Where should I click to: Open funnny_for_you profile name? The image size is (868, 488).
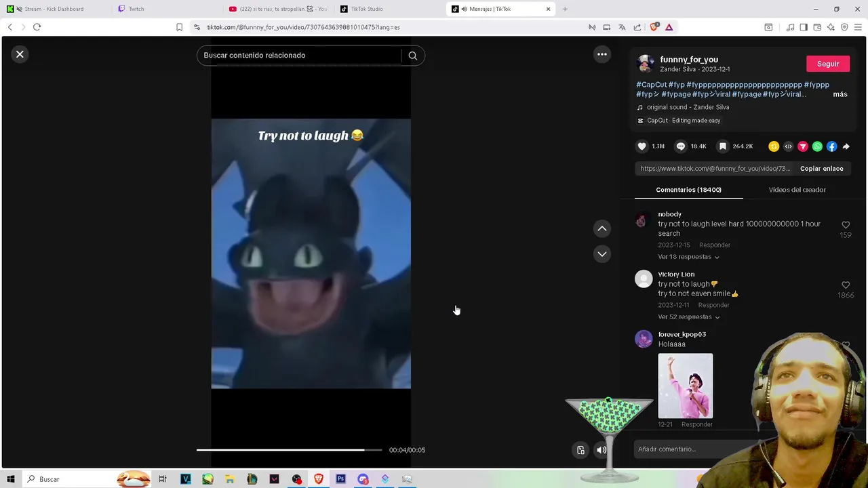coord(689,60)
